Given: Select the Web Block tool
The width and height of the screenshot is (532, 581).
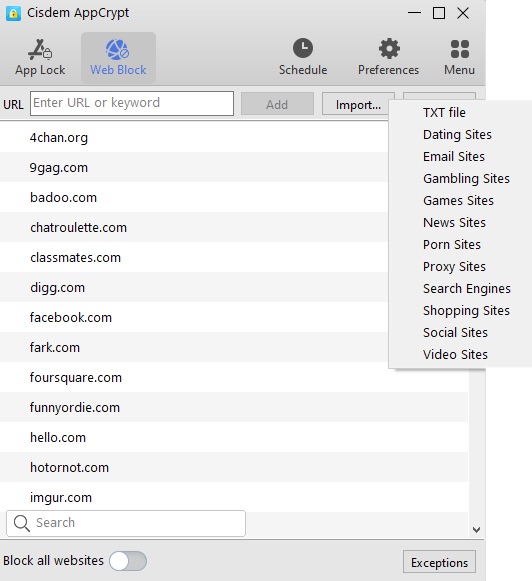Looking at the screenshot, I should coord(118,58).
